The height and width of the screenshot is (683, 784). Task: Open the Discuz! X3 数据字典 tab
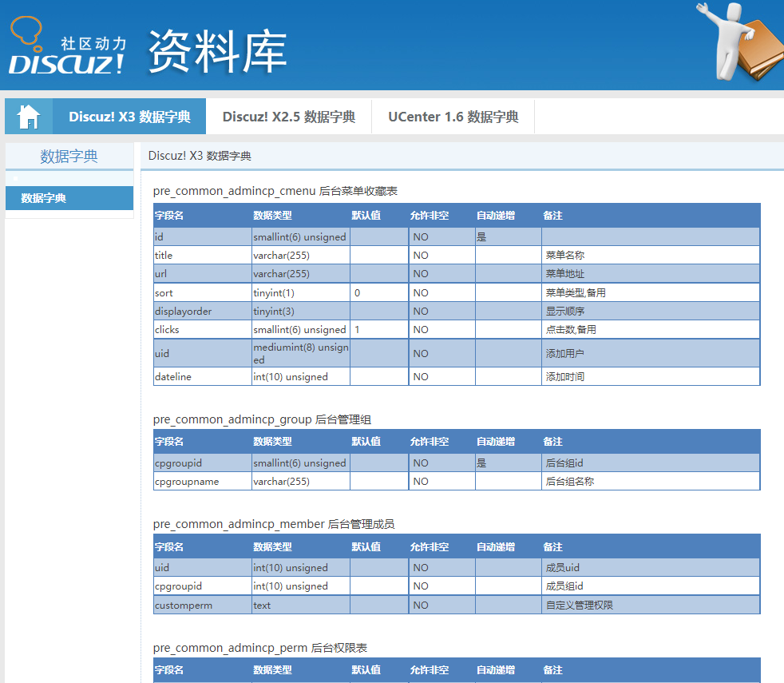click(129, 117)
